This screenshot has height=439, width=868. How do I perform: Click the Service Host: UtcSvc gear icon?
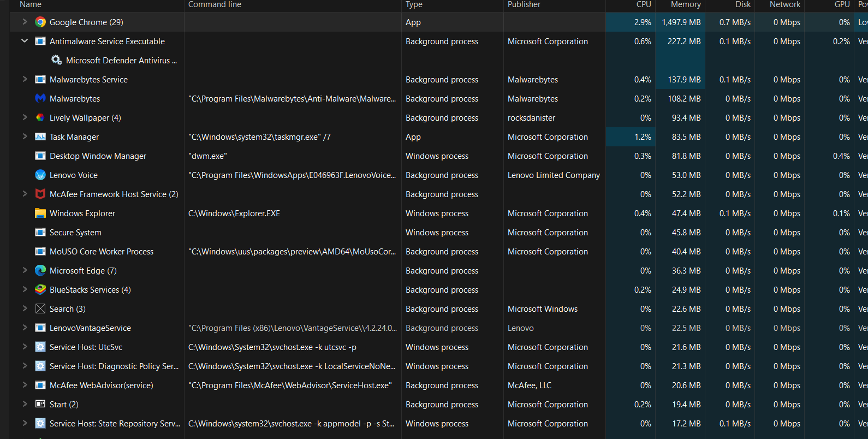[40, 347]
